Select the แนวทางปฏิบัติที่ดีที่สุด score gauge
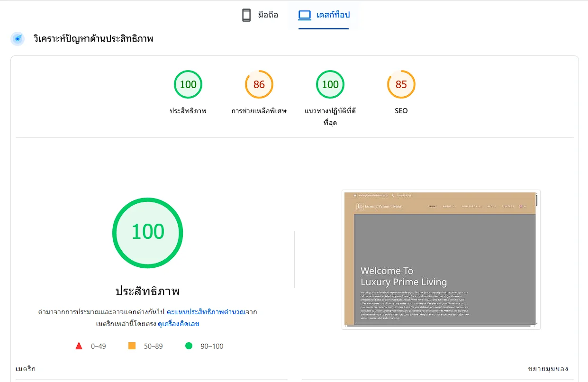The image size is (588, 382). click(330, 84)
